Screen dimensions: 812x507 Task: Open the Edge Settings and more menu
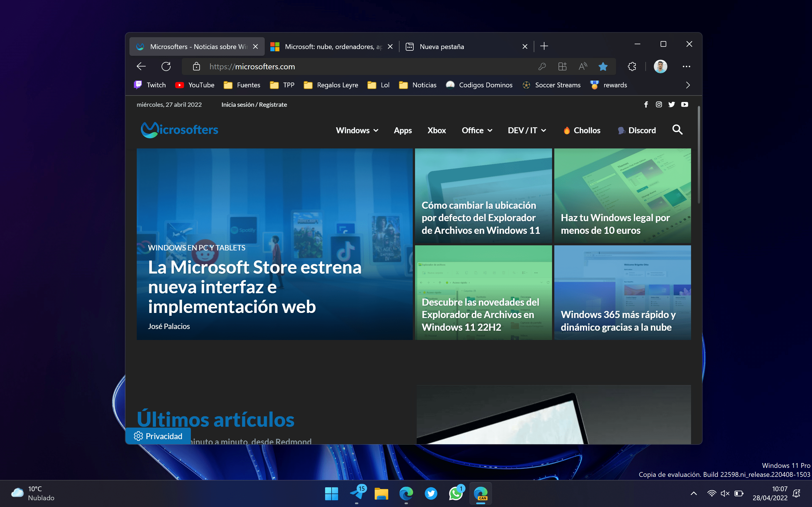686,66
